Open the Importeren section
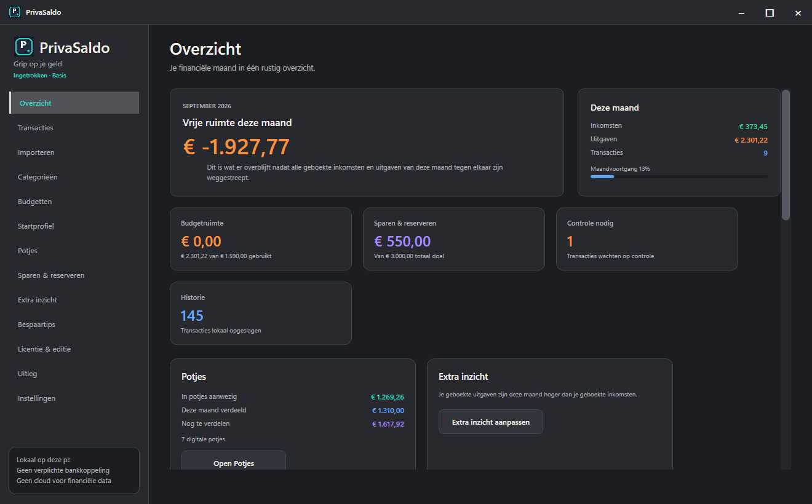Screen dimensions: 812x504 click(x=74, y=152)
